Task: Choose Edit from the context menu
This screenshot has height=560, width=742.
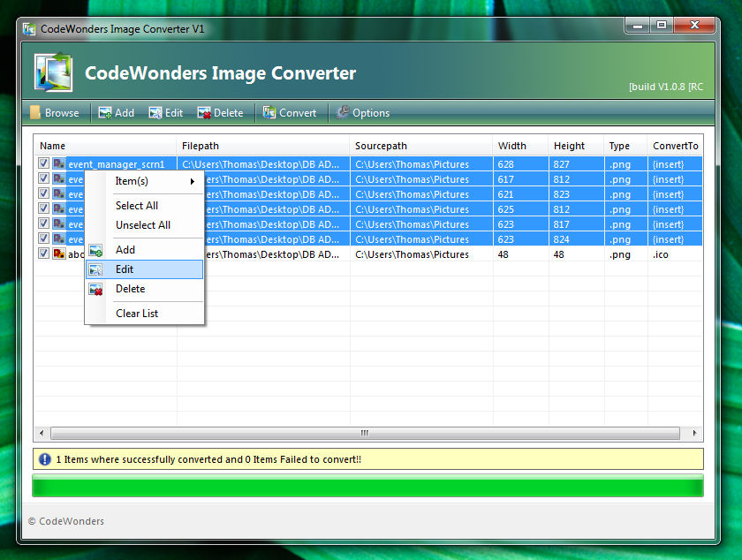Action: 124,269
